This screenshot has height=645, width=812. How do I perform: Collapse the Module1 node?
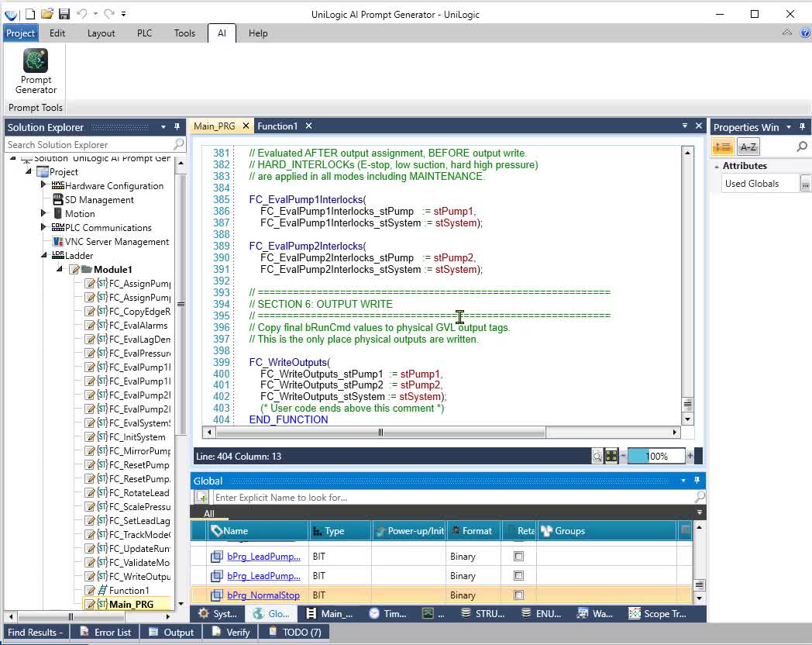pyautogui.click(x=60, y=269)
